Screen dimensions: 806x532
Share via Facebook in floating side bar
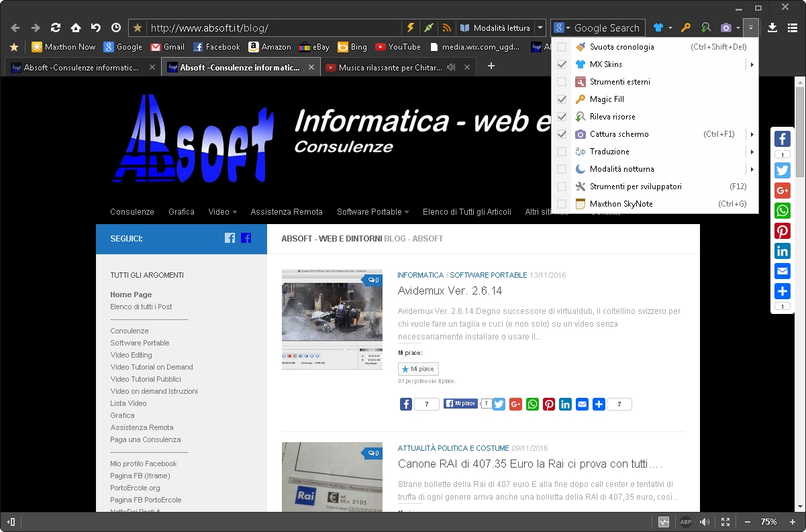(783, 139)
